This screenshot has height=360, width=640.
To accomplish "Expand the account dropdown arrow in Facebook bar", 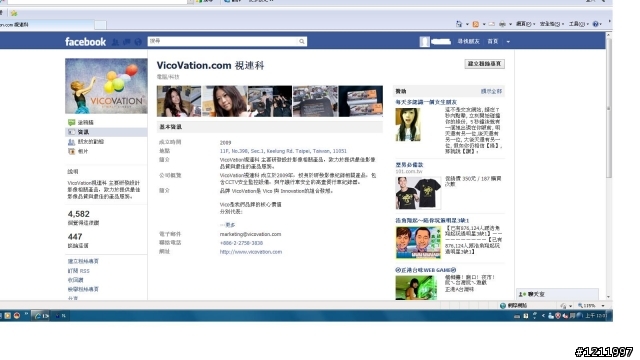I will (x=508, y=42).
